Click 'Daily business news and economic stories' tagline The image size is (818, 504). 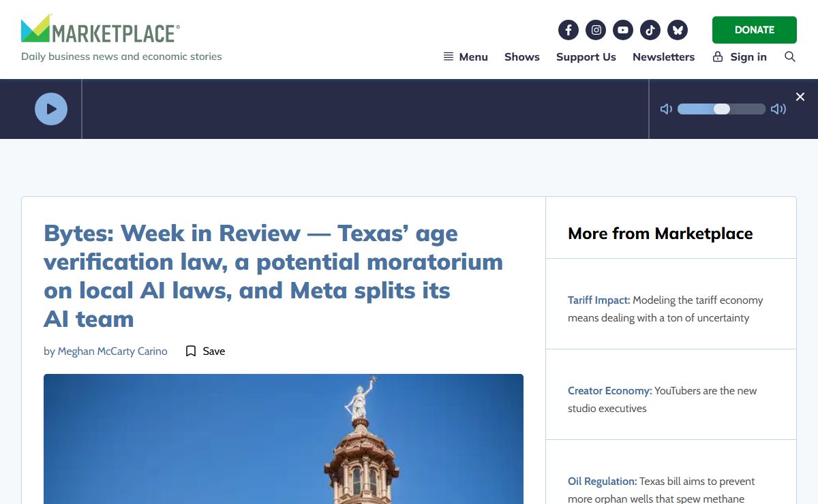tap(121, 57)
